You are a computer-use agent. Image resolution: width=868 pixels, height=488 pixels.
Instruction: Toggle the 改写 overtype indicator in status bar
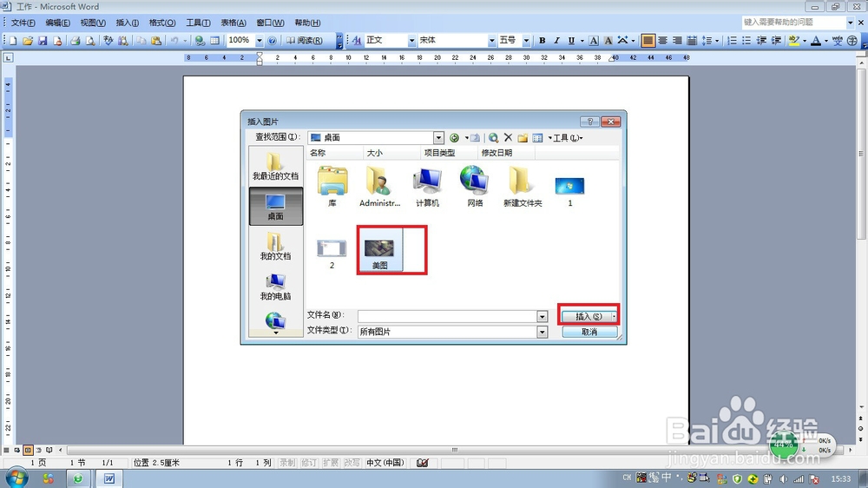pyautogui.click(x=352, y=463)
